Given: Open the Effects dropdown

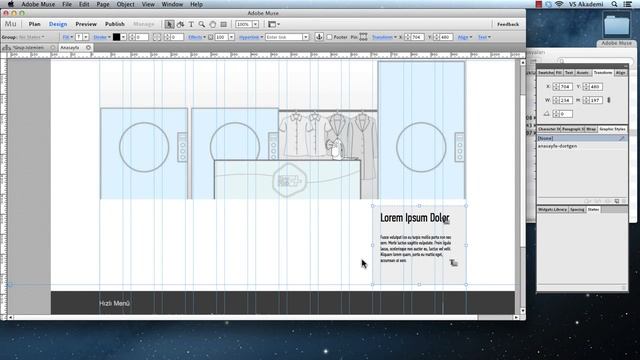Looking at the screenshot, I should 197,37.
